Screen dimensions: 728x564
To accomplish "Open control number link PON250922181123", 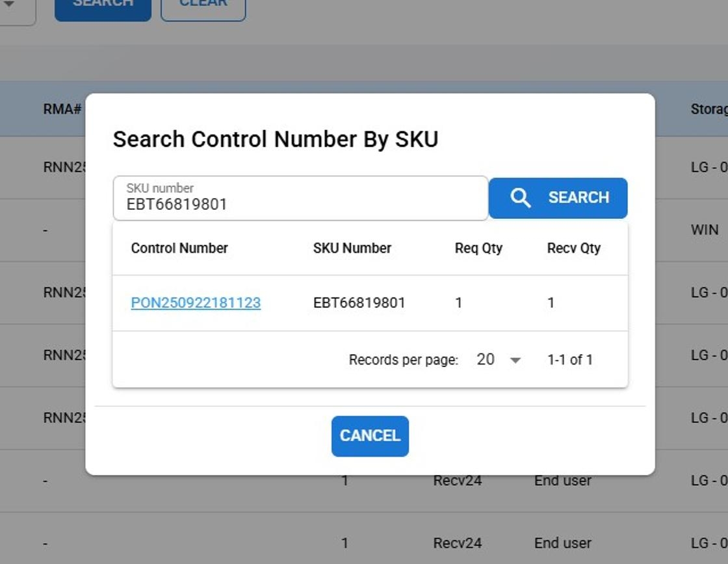I will (x=196, y=303).
